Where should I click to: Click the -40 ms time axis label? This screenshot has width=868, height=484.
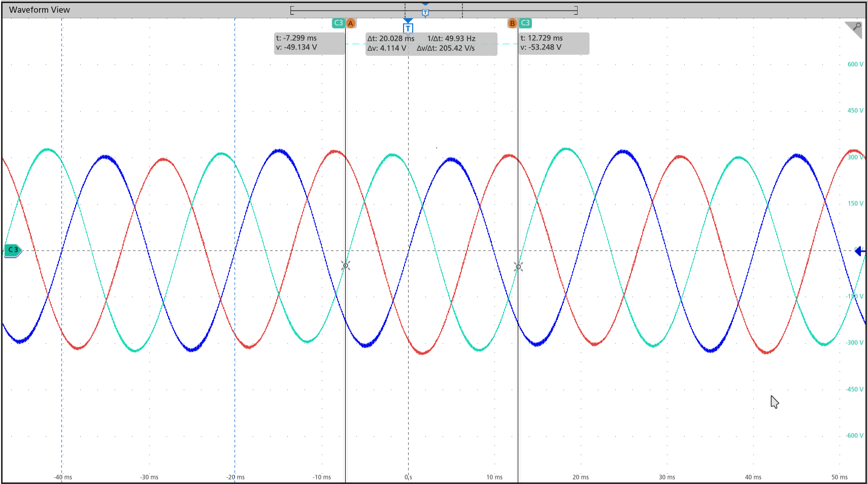[x=63, y=477]
